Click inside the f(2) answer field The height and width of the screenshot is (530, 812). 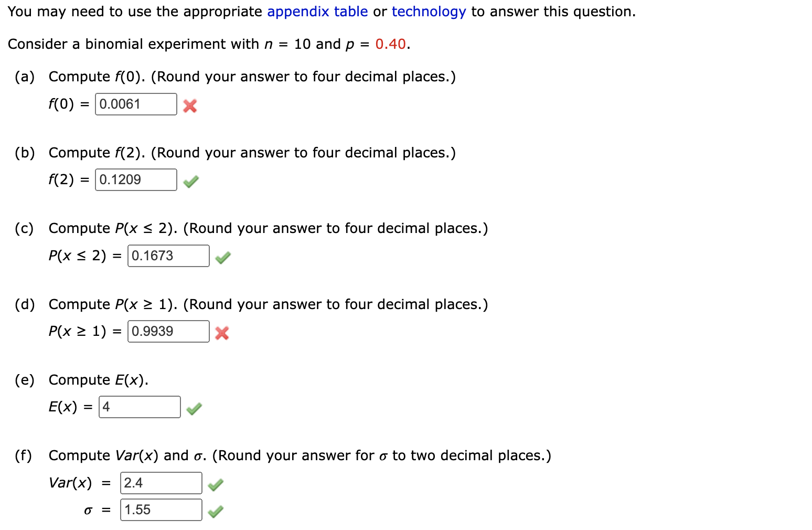tap(135, 179)
